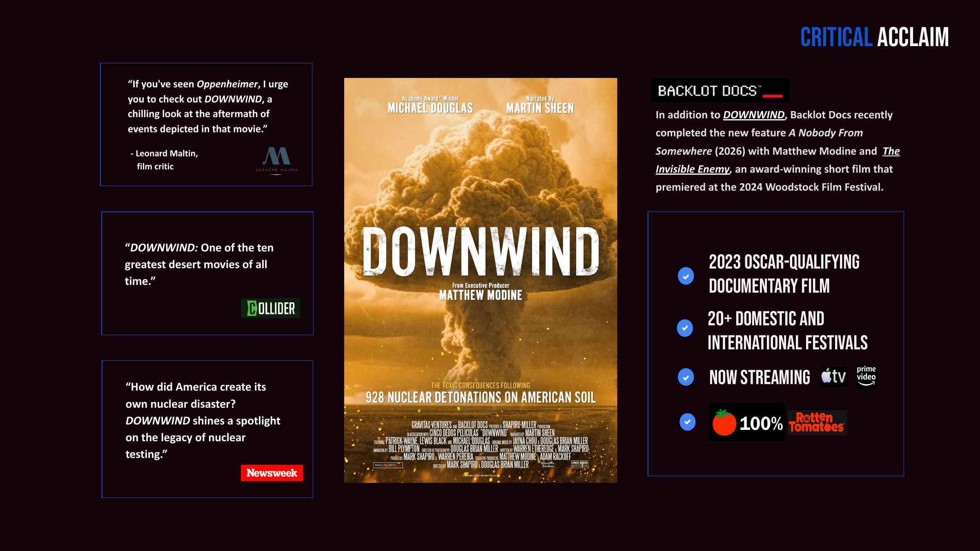Click the Collider logo
The image size is (980, 551).
tap(270, 308)
